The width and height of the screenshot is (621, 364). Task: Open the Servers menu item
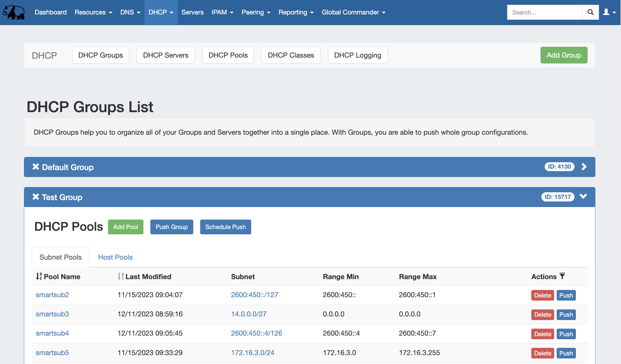192,12
